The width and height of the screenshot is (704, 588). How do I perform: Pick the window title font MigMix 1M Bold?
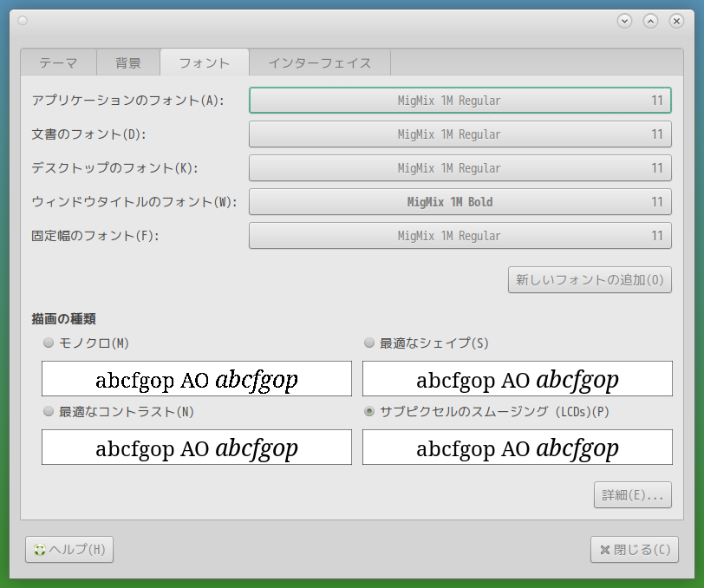coord(460,202)
